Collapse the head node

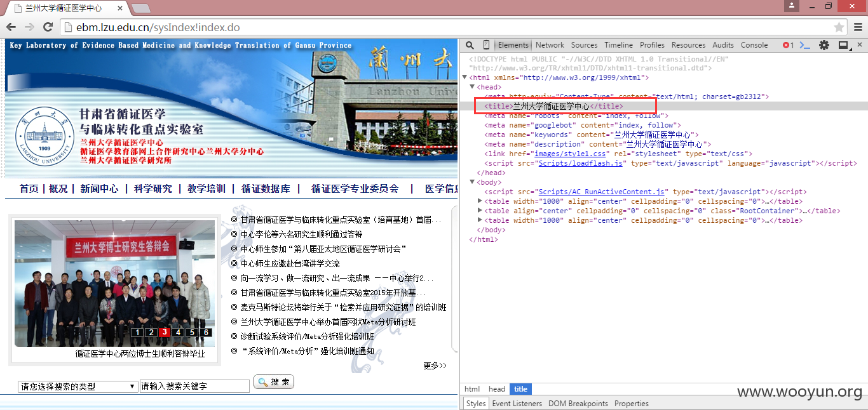(473, 87)
